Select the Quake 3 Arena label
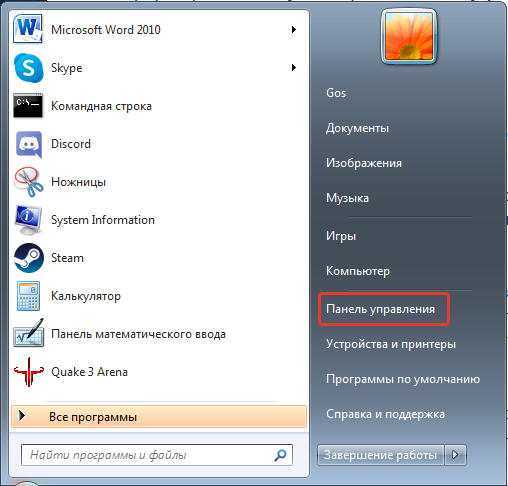508x486 pixels. pyautogui.click(x=89, y=372)
